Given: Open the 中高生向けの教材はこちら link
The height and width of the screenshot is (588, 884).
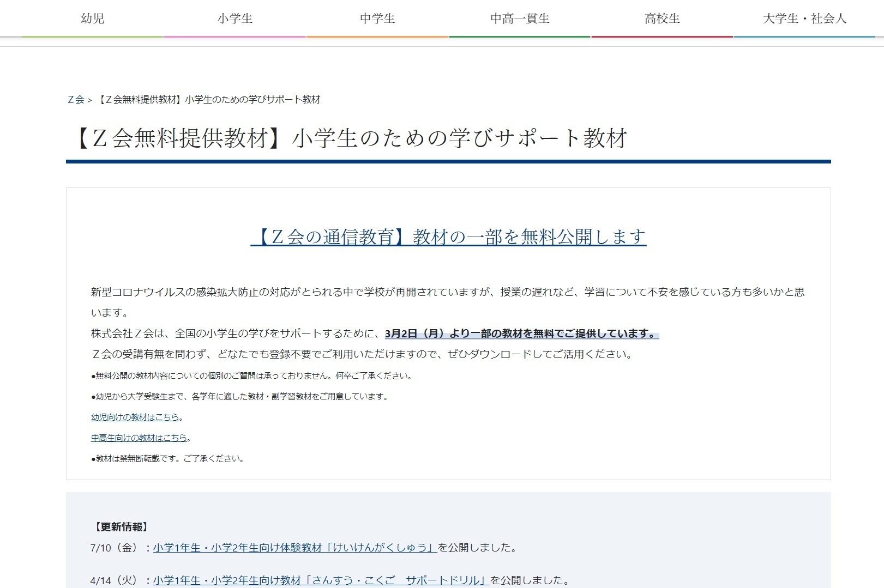Looking at the screenshot, I should click(139, 438).
